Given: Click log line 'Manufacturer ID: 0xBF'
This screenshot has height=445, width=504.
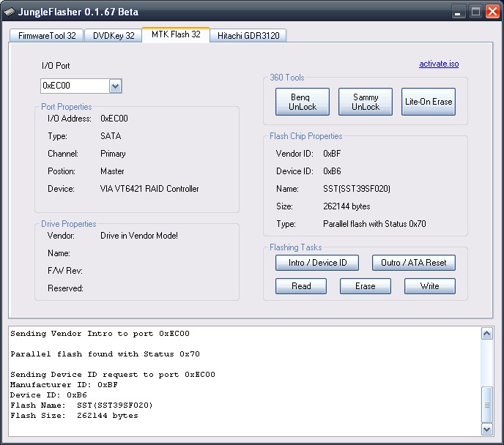Looking at the screenshot, I should click(x=64, y=385).
